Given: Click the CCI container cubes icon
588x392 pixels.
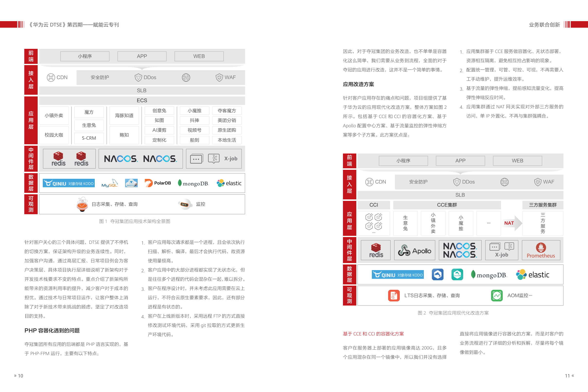Looking at the screenshot, I should (374, 222).
